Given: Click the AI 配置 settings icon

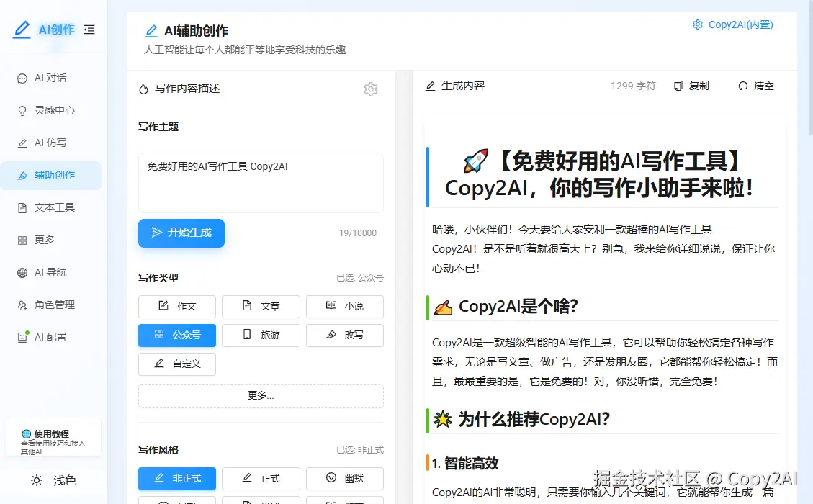Looking at the screenshot, I should tap(23, 337).
